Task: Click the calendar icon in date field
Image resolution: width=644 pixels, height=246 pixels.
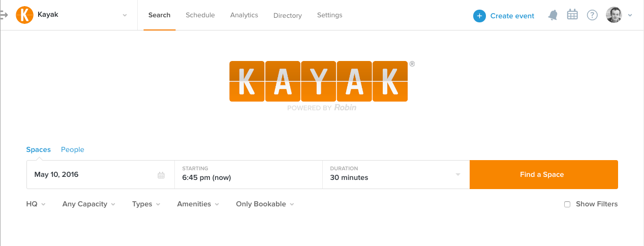Action: 161,175
